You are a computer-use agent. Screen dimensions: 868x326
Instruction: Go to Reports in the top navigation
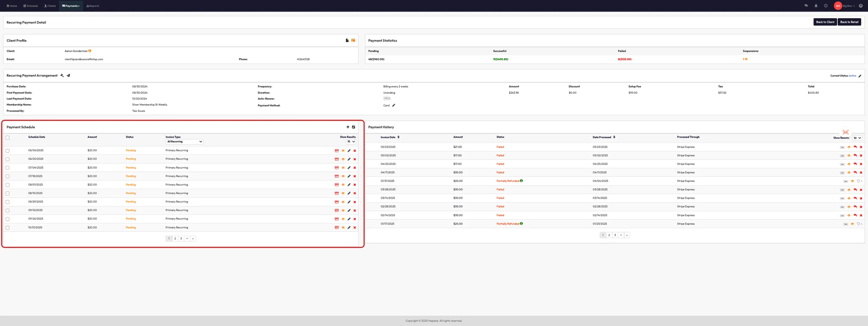(x=93, y=6)
